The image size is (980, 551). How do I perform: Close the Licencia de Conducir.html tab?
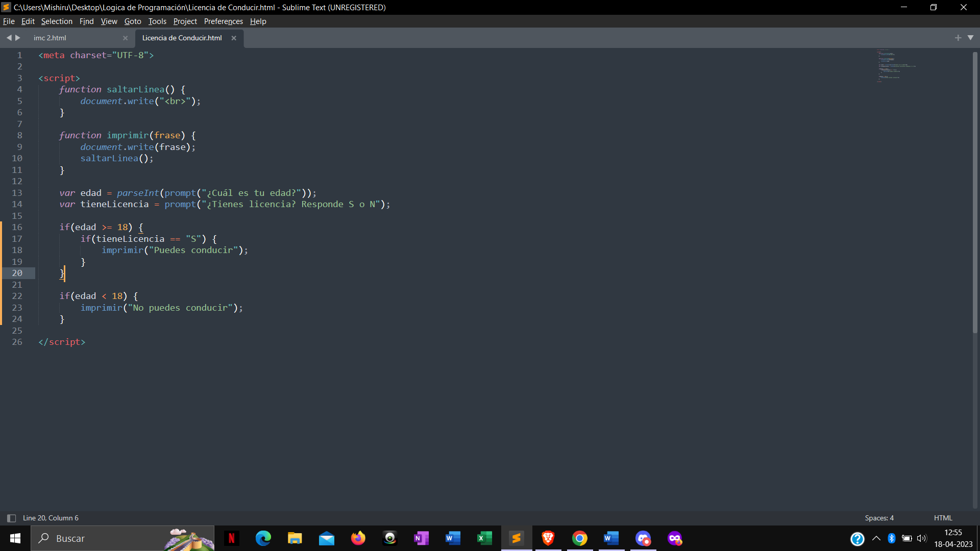pos(234,38)
